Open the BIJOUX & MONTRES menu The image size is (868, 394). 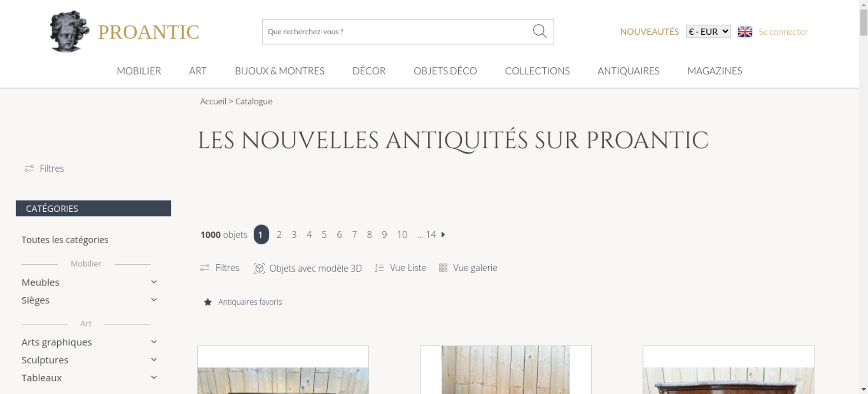tap(279, 71)
